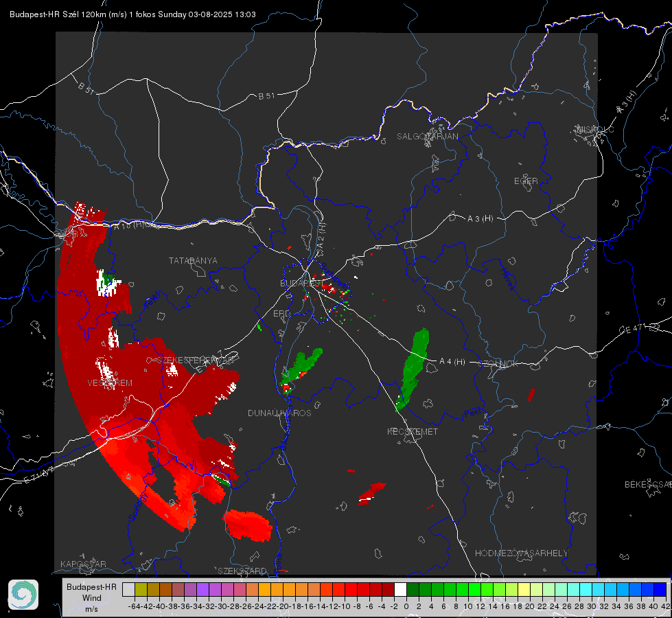Click the 'A 4 (H)' road label
Screen dimensions: 672x618
click(452, 362)
